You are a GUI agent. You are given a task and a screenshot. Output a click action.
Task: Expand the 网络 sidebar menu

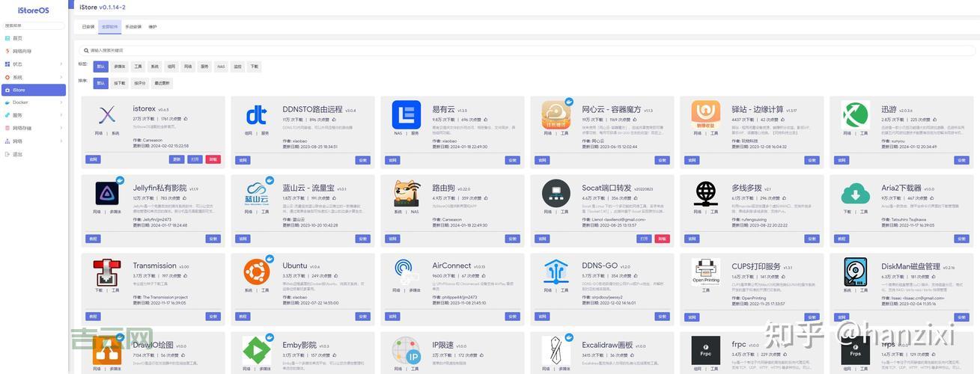tap(33, 141)
